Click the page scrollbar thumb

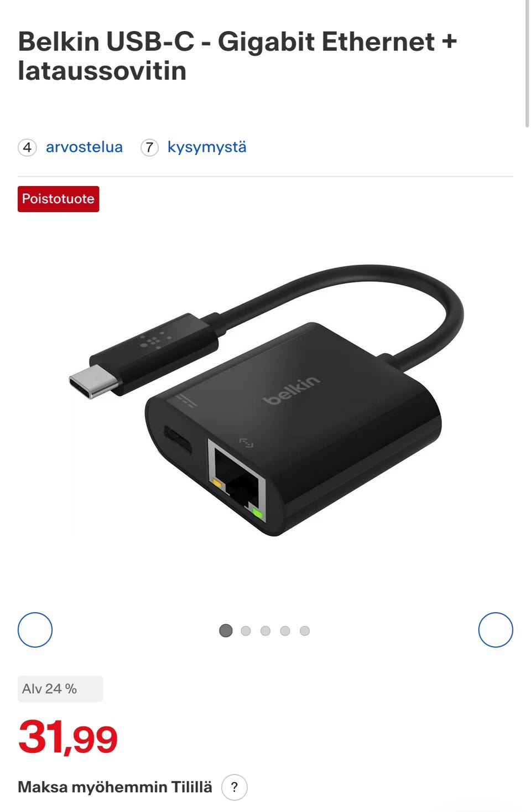tap(527, 64)
